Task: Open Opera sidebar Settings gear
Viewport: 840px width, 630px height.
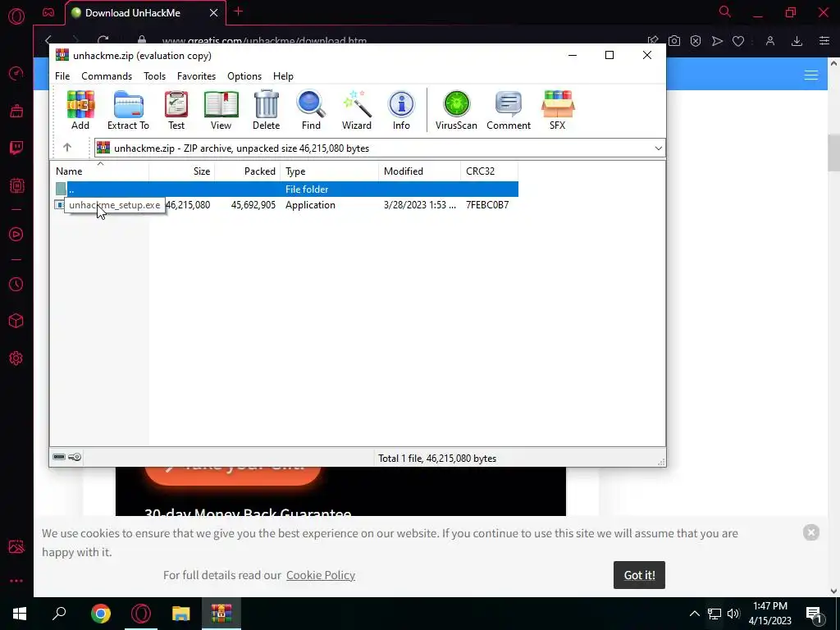Action: pos(16,358)
